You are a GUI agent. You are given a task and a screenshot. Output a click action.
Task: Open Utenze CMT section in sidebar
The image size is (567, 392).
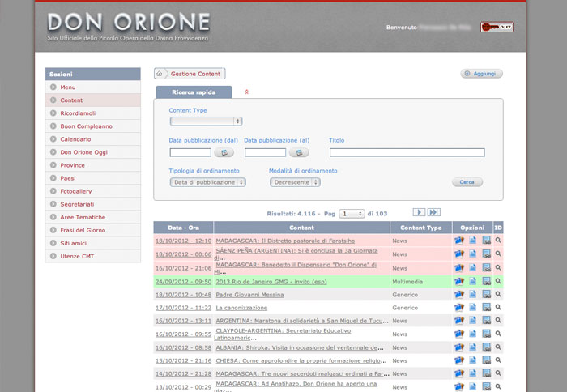click(93, 256)
